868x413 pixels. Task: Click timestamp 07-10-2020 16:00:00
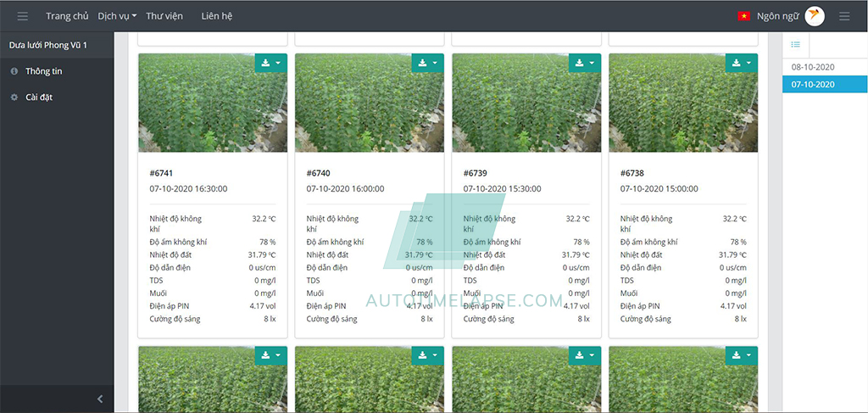click(x=346, y=189)
